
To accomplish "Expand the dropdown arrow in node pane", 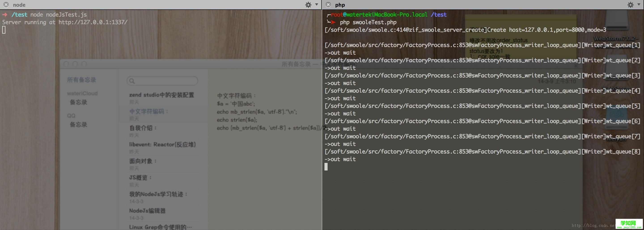I will click(316, 4).
